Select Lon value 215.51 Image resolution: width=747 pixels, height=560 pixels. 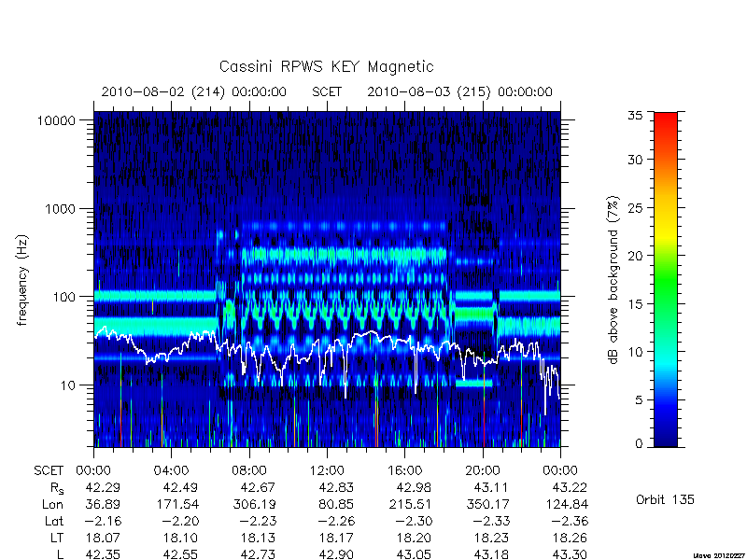click(410, 504)
